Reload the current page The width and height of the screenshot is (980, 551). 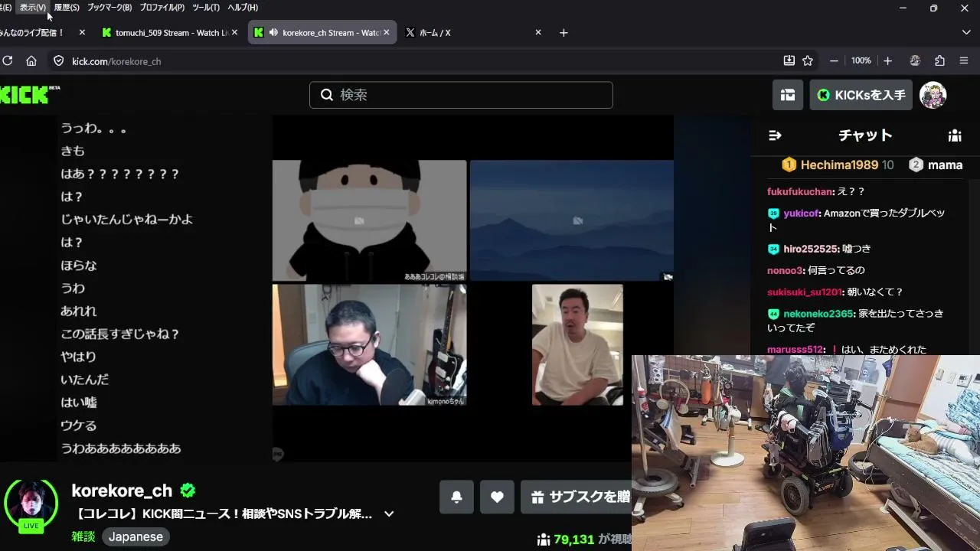(x=8, y=60)
